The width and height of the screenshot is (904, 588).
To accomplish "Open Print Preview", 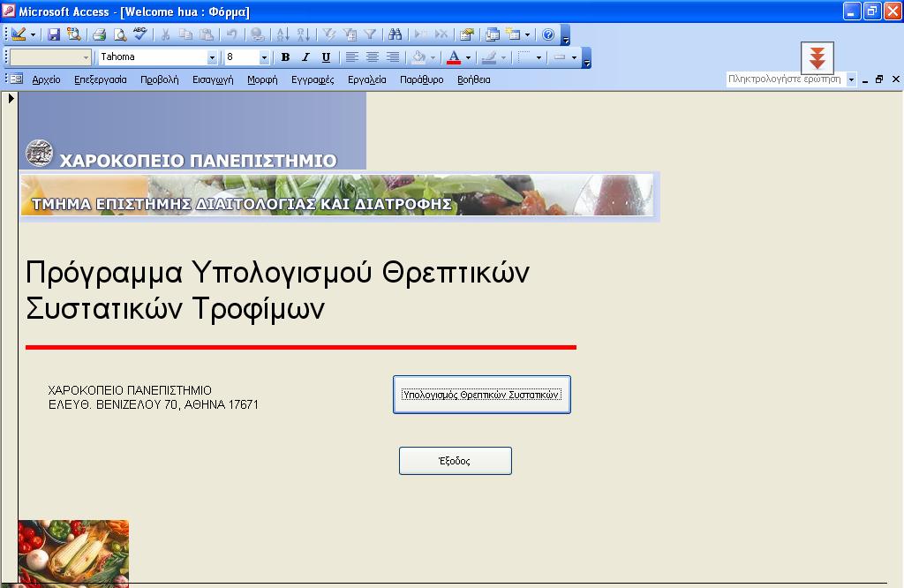I will pyautogui.click(x=120, y=34).
